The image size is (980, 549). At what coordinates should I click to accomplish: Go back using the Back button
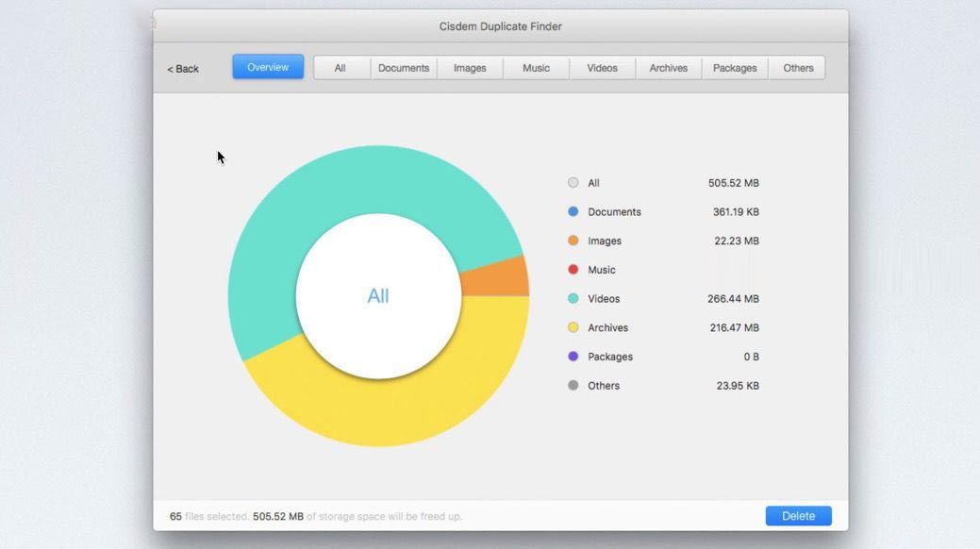click(x=182, y=69)
